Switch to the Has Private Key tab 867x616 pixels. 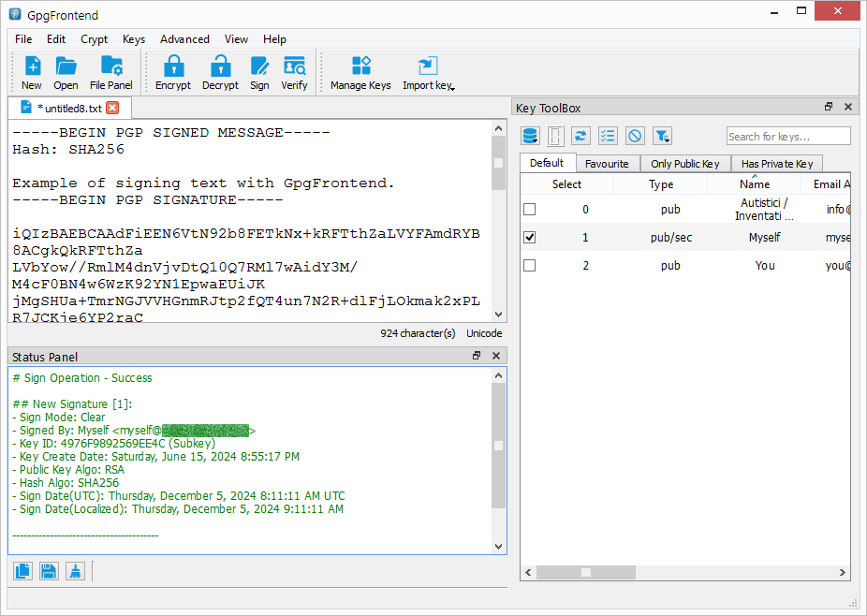point(777,164)
